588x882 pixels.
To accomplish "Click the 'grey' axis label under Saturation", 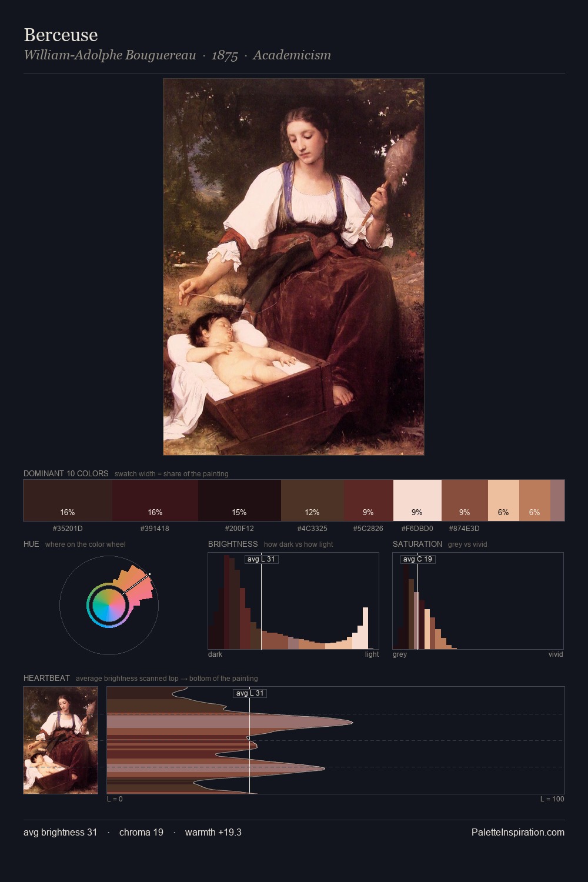I will click(400, 654).
